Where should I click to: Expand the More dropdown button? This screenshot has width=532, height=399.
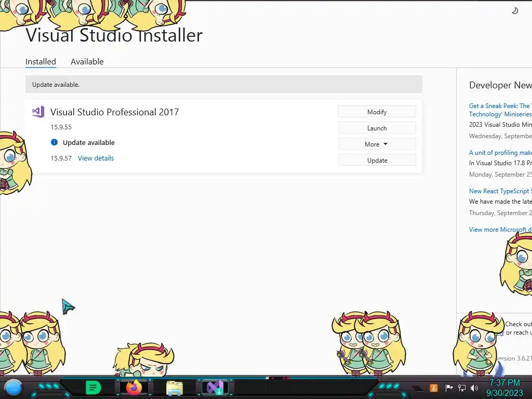pos(377,144)
